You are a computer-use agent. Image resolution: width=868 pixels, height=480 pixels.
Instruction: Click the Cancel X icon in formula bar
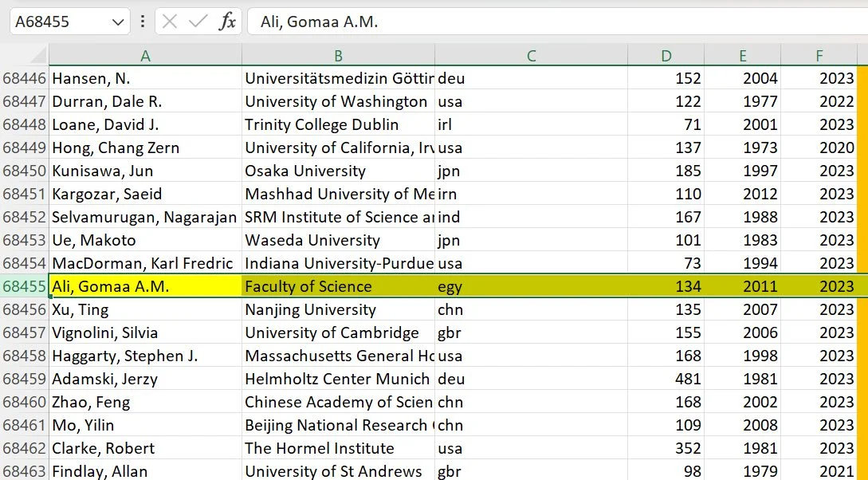pos(170,22)
